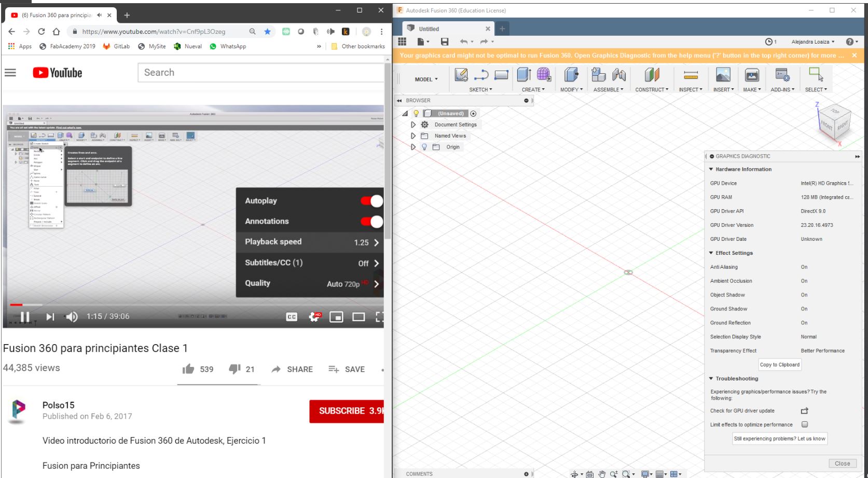Turn off the Autoplay switch
868x478 pixels.
click(x=371, y=201)
